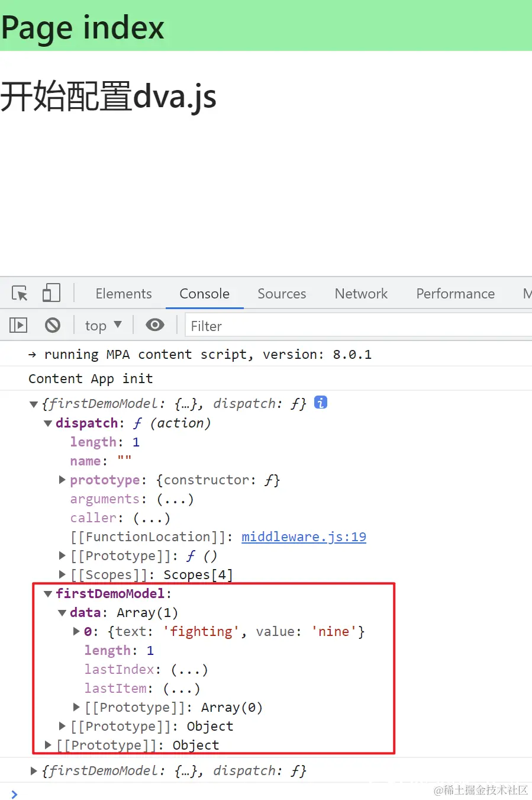Viewport: 532px width, 800px height.
Task: Expand the prototype: {constructor: ƒ} entry
Action: [62, 480]
